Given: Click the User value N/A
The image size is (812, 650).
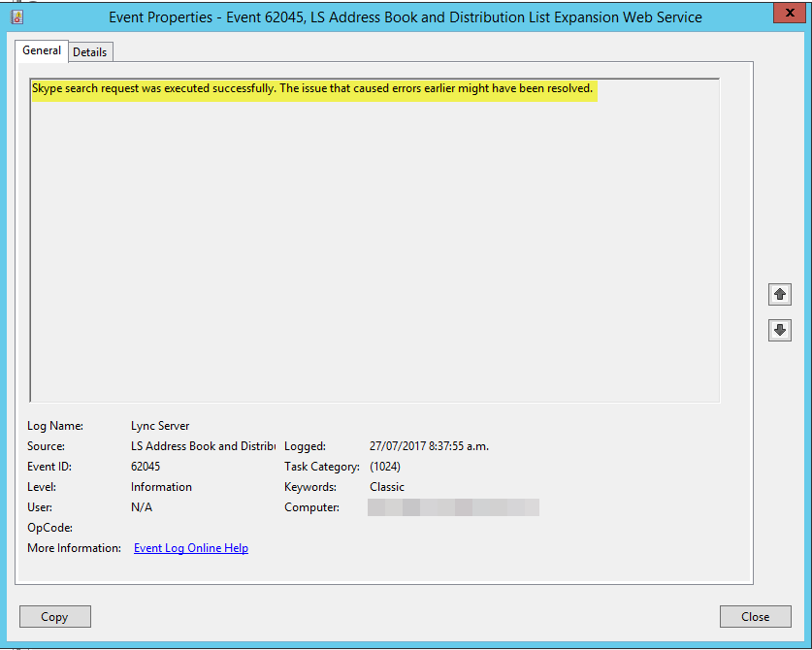Looking at the screenshot, I should 142,507.
